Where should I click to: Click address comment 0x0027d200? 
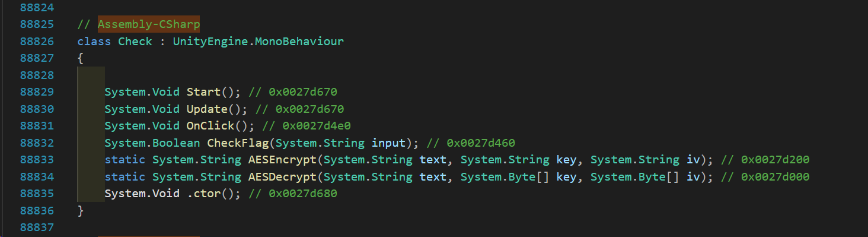pos(775,160)
